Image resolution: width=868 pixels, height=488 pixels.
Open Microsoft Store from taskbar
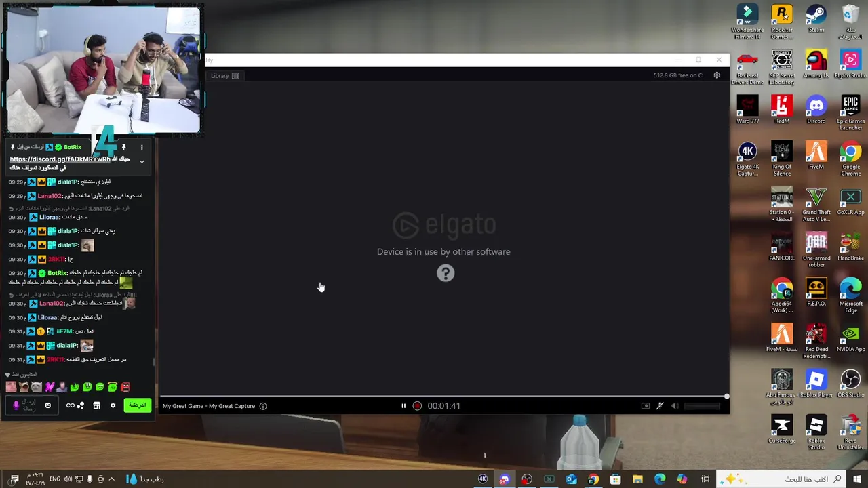[615, 479]
